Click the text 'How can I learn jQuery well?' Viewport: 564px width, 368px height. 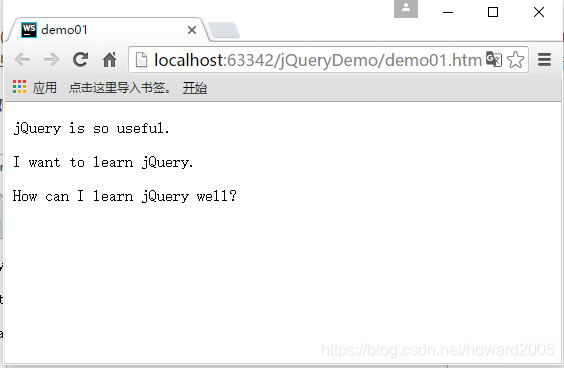124,196
